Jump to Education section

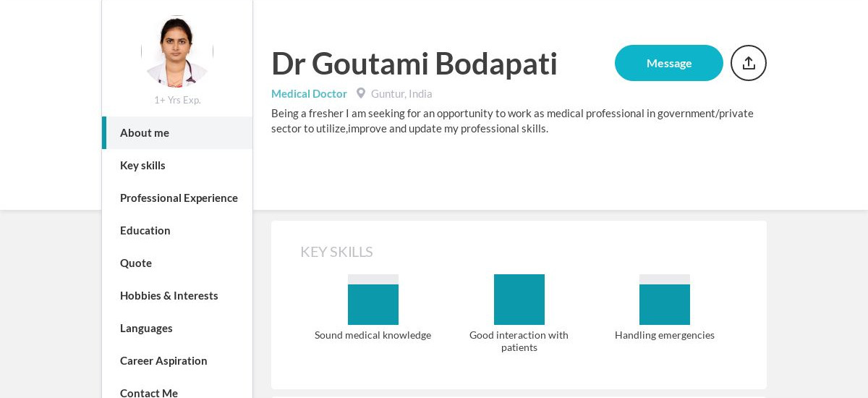[177, 230]
